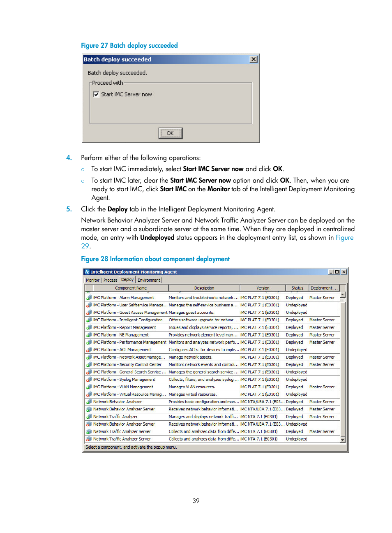Click 'Manage network assets.' description cell
This screenshot has width=392, height=533.
coord(191,357)
